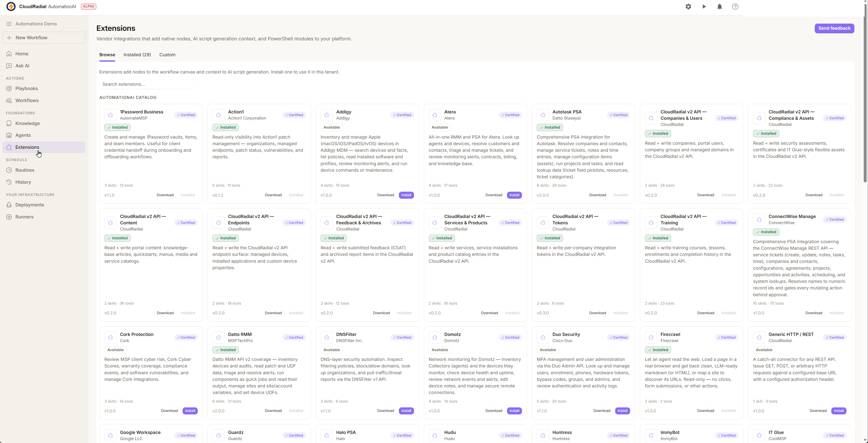This screenshot has height=443, width=868.
Task: Install the Cork Protection extension
Action: [x=190, y=411]
